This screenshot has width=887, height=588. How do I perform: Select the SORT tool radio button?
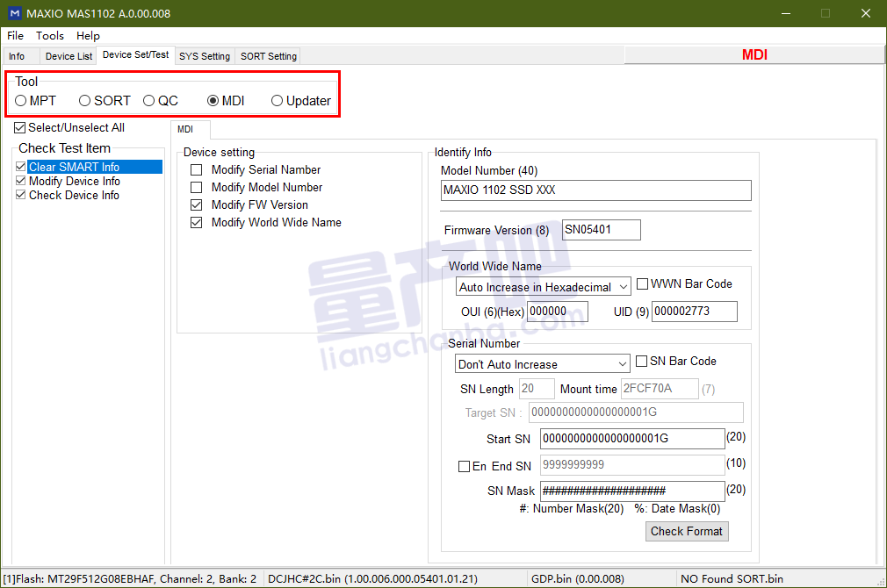tap(85, 101)
